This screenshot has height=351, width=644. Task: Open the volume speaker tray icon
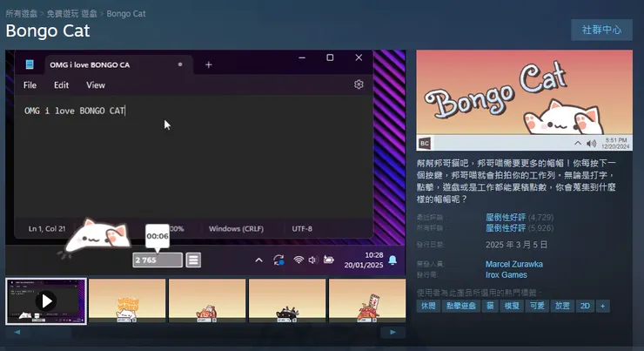pyautogui.click(x=312, y=260)
